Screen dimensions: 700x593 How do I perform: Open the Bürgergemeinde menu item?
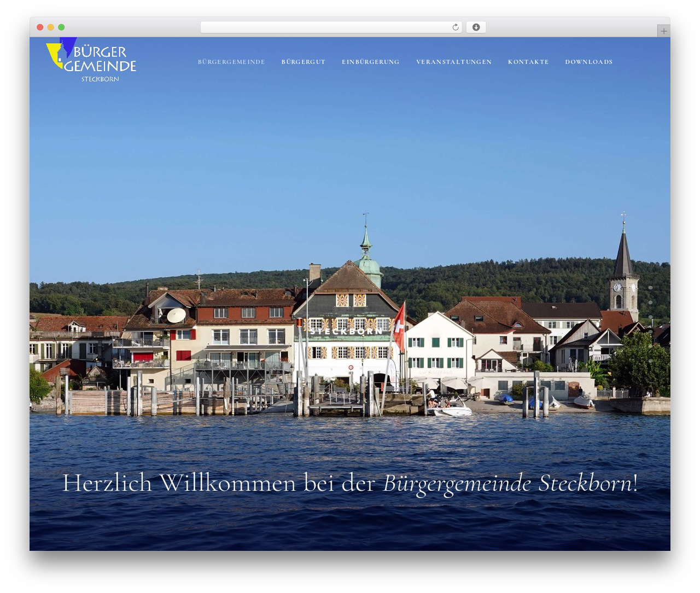click(231, 62)
